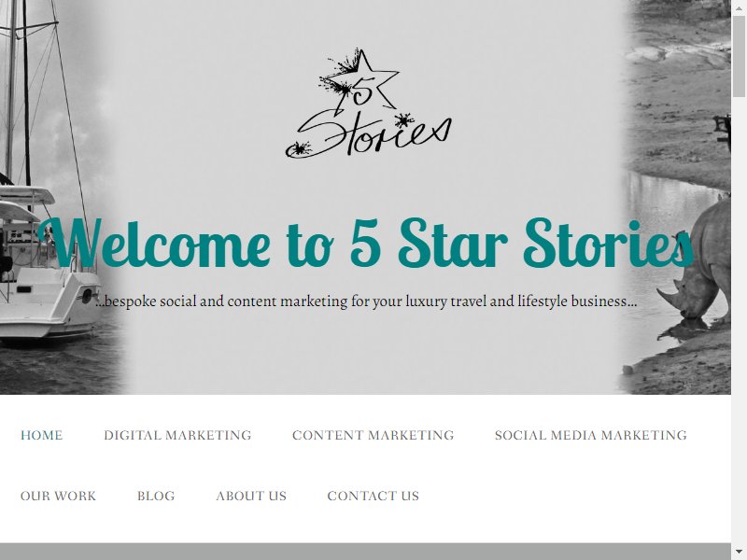Click the bespoke social and content marketing tagline

(x=366, y=301)
